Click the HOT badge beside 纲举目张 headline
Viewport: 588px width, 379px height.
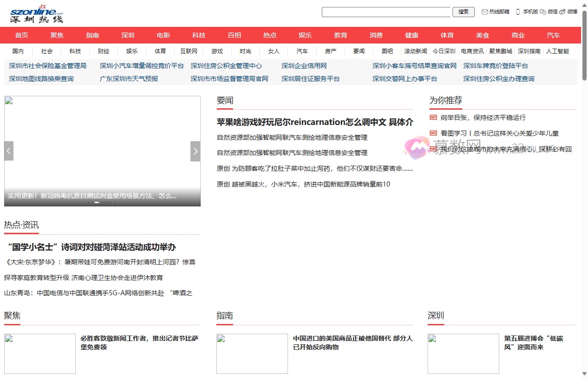(x=434, y=118)
